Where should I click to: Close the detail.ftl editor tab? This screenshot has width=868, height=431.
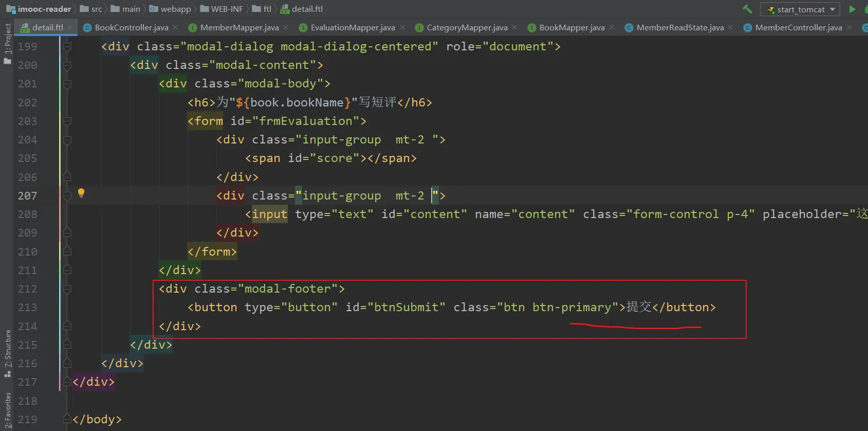70,27
